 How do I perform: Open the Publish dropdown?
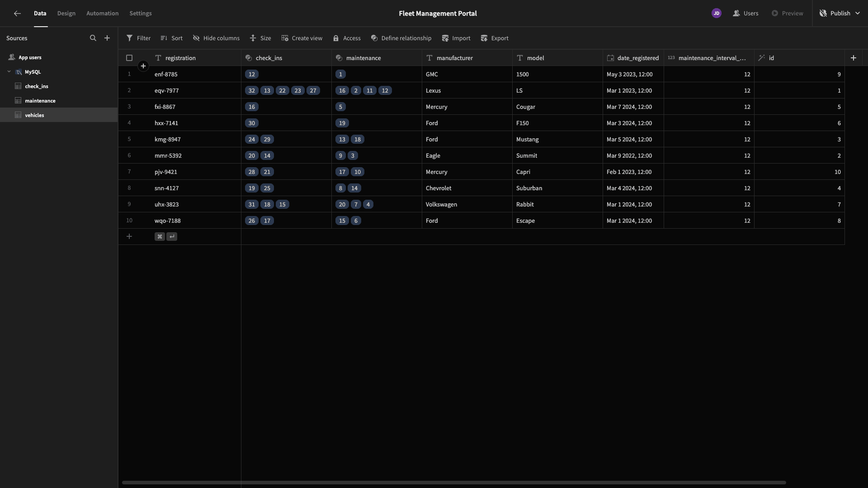click(840, 14)
